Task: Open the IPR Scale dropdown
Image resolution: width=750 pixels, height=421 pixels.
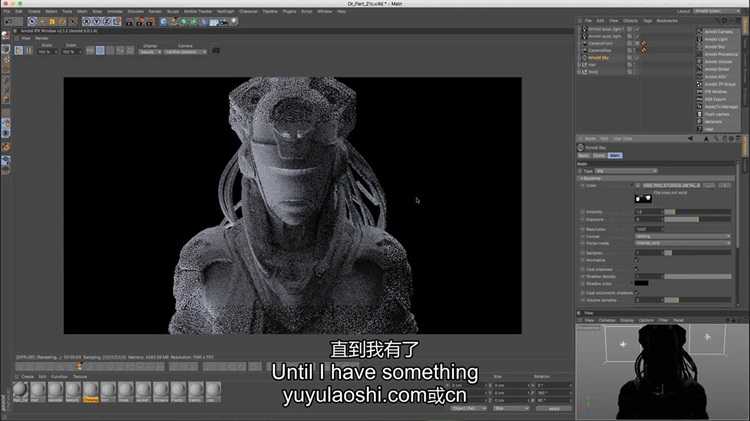Action: 47,52
